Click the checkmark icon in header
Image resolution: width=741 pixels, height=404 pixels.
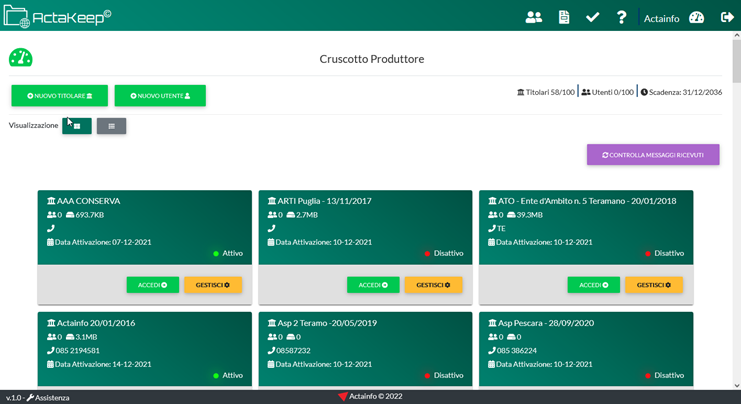[593, 17]
